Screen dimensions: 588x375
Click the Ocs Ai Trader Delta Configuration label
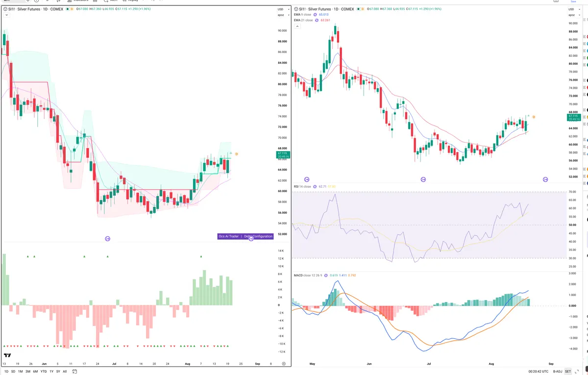245,236
